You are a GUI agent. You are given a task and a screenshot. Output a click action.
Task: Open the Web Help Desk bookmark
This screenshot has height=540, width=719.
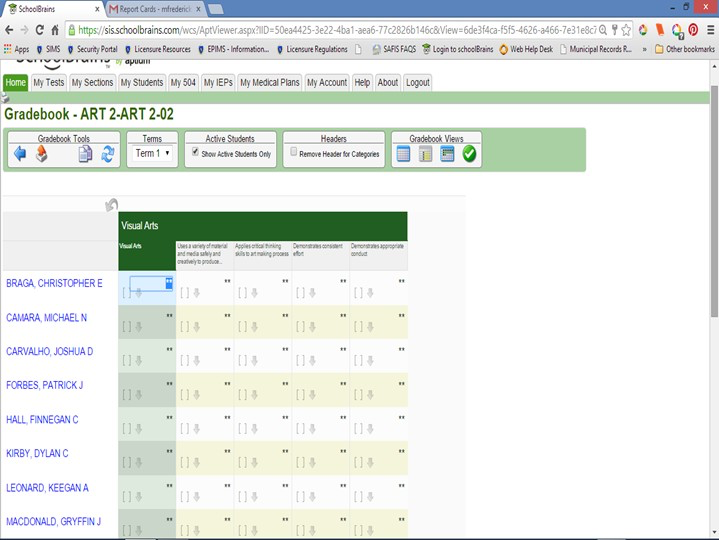[x=526, y=49]
